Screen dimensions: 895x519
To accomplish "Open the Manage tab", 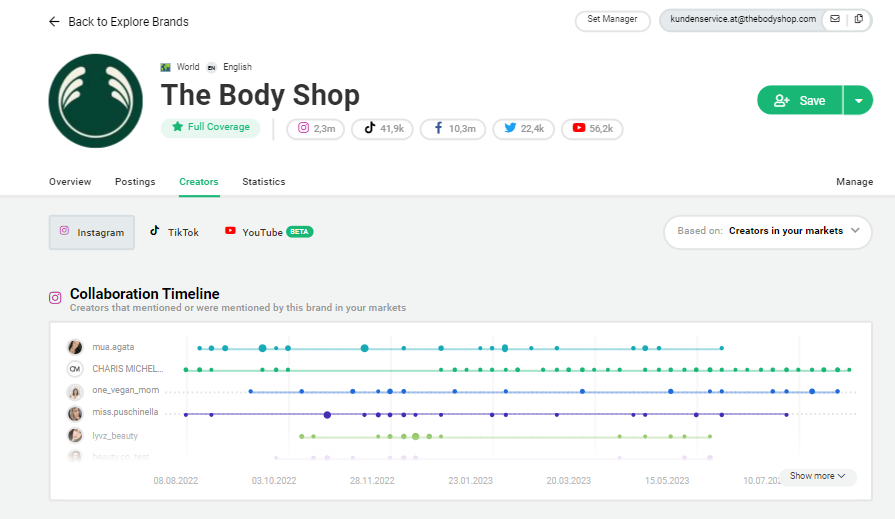I will click(854, 182).
